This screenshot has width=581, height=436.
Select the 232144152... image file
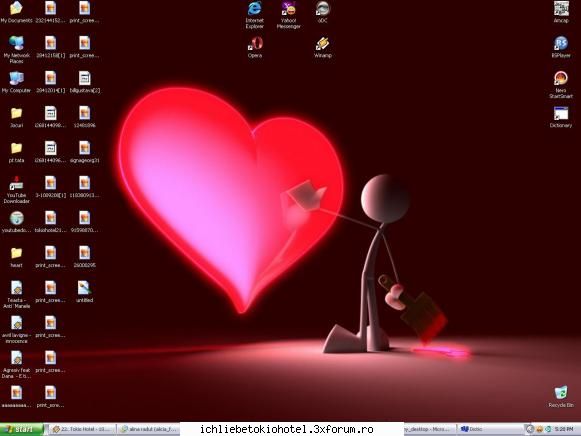pos(50,12)
